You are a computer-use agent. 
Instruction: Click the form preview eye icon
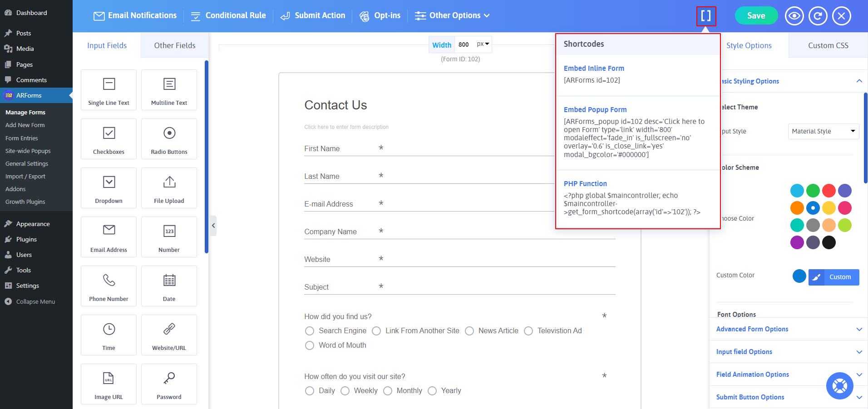(x=794, y=16)
